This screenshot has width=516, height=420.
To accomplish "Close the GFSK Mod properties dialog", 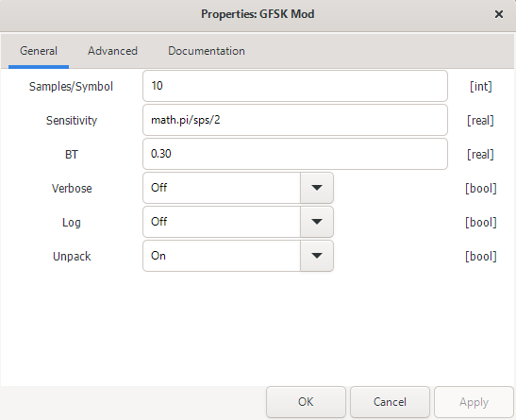I will coord(499,14).
